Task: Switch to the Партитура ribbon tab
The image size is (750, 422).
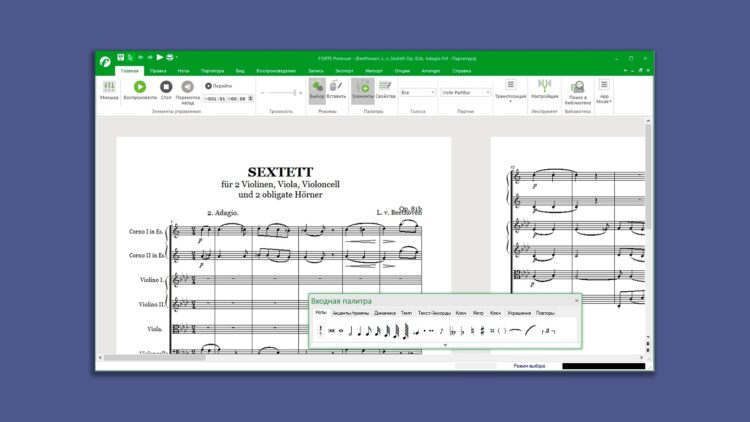Action: [212, 71]
